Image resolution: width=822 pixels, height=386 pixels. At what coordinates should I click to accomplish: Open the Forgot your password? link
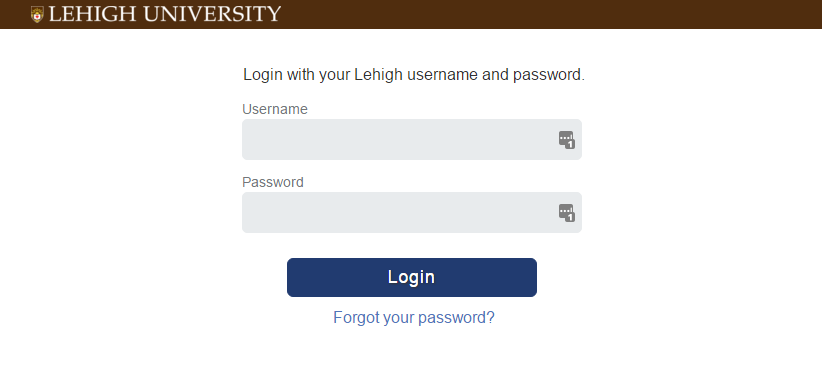coord(414,318)
